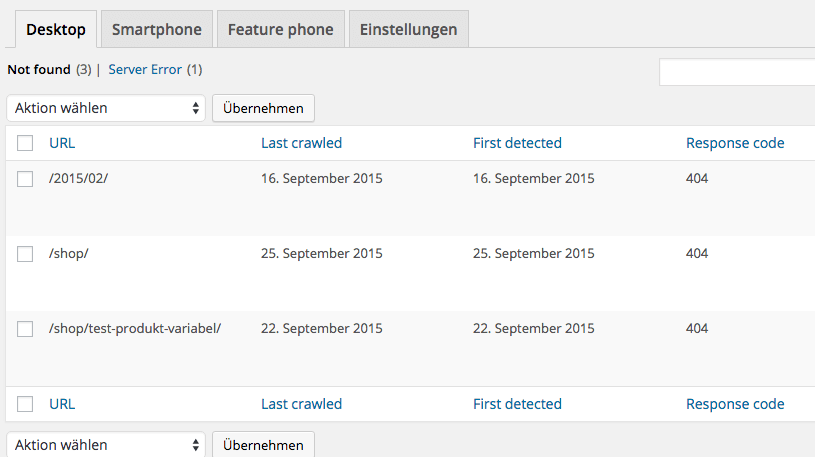Check the /shop/ row checkbox
The height and width of the screenshot is (457, 815).
coord(26,254)
